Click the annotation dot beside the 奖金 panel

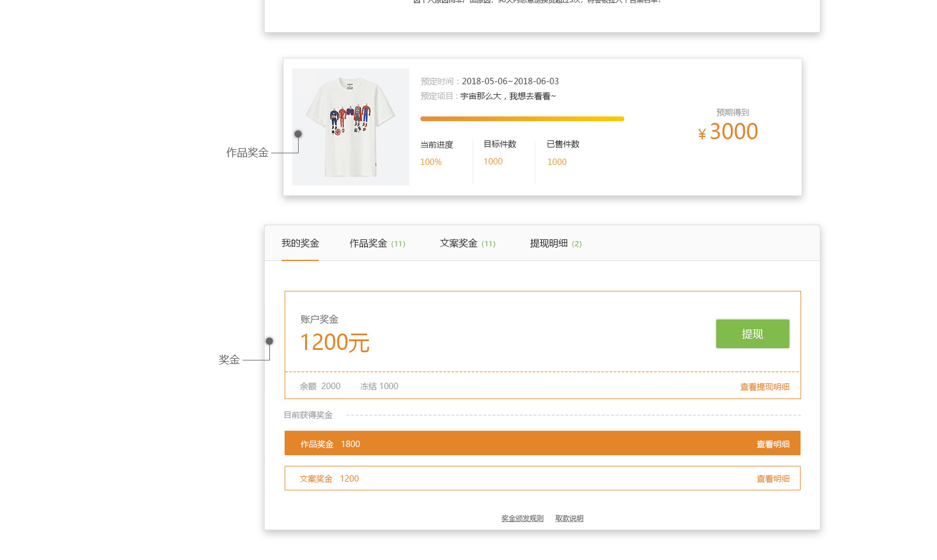click(269, 341)
